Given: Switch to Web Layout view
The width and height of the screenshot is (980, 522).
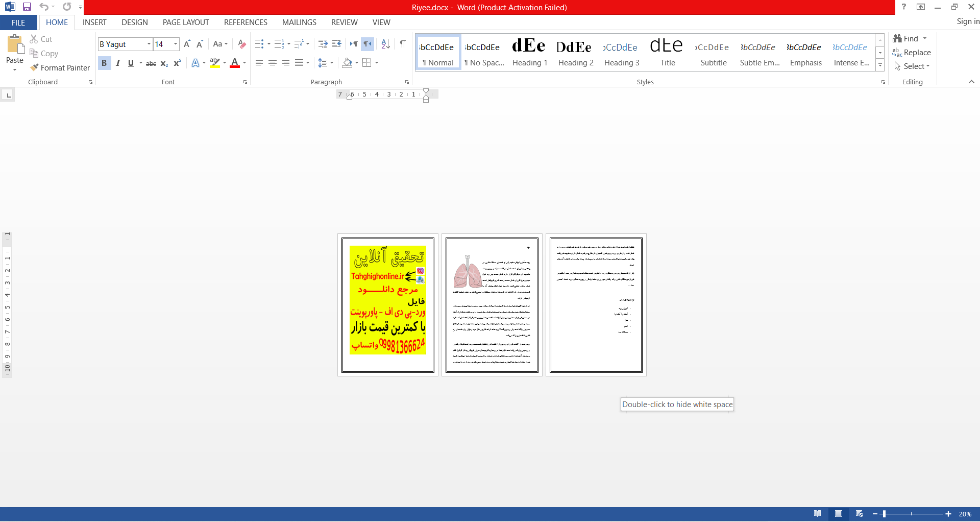Looking at the screenshot, I should (860, 514).
